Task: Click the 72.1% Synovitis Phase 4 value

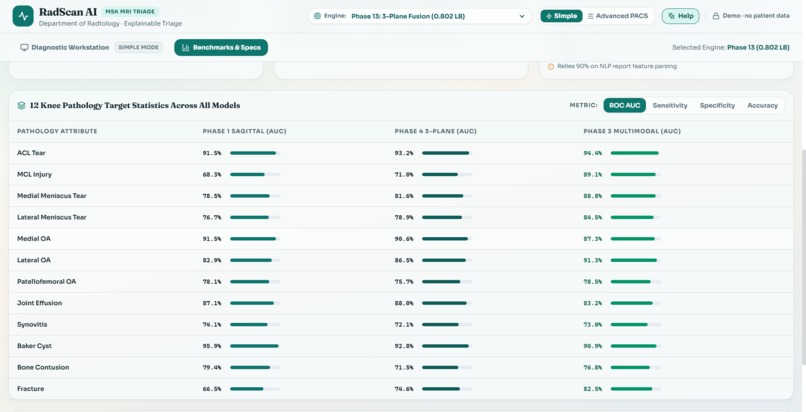Action: point(404,325)
